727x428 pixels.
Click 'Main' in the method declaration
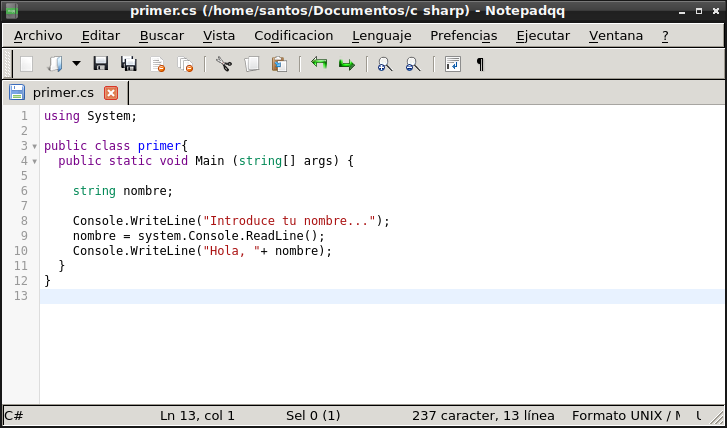click(x=210, y=161)
